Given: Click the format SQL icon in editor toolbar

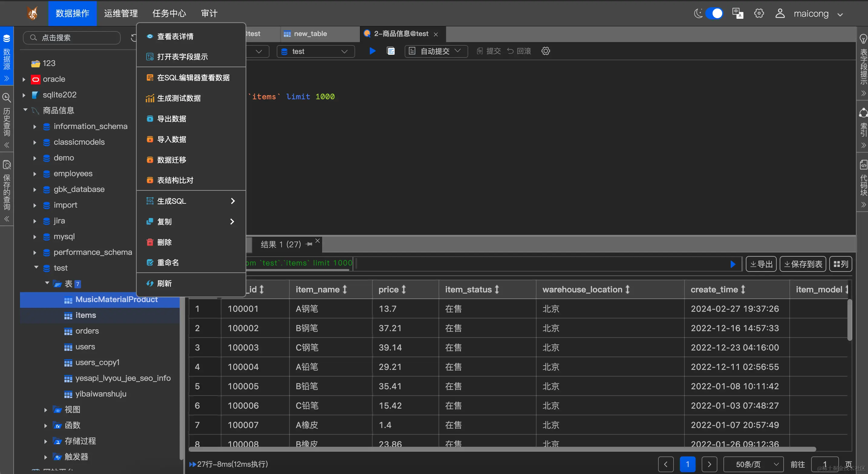Looking at the screenshot, I should tap(391, 51).
